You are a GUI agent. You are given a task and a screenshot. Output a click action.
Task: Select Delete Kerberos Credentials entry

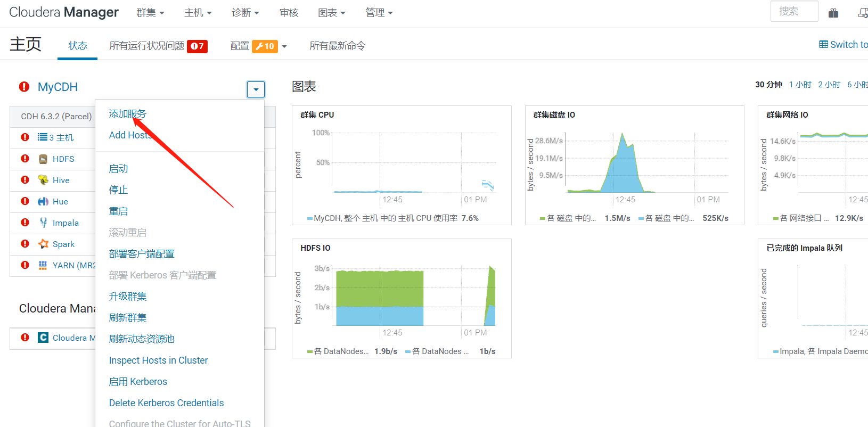[x=167, y=403]
